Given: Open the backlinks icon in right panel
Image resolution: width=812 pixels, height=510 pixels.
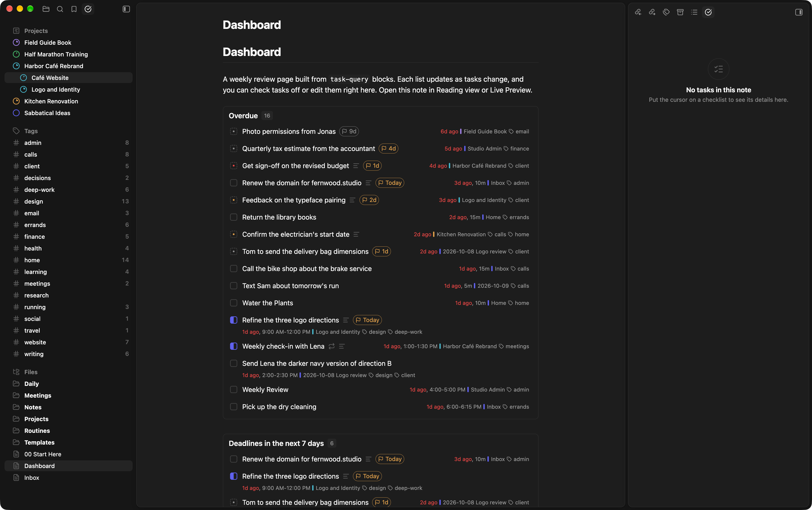Looking at the screenshot, I should 638,12.
